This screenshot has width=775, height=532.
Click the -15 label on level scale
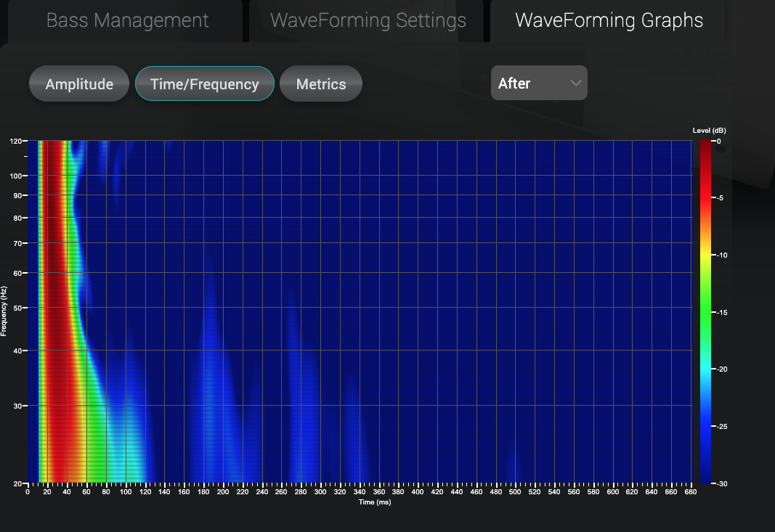pyautogui.click(x=722, y=313)
